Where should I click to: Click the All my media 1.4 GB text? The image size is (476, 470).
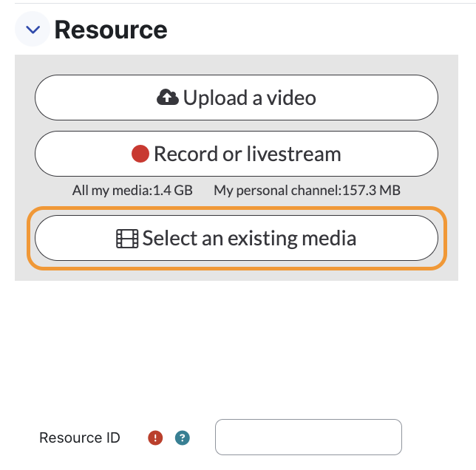click(x=132, y=191)
